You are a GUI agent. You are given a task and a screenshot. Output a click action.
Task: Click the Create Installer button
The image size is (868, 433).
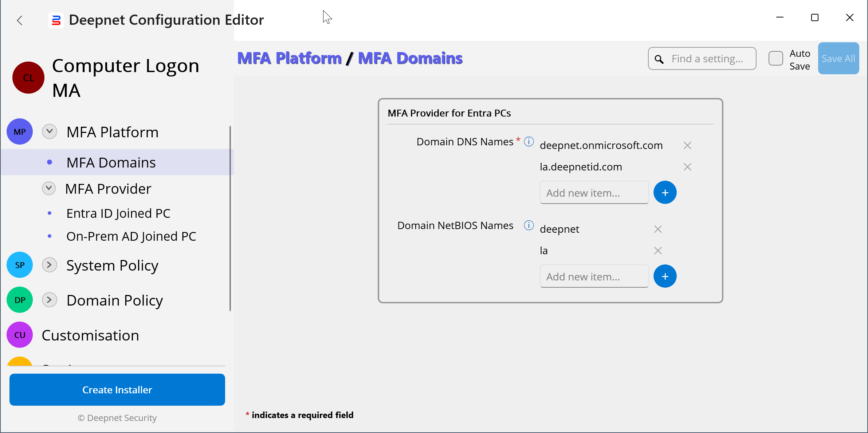117,390
